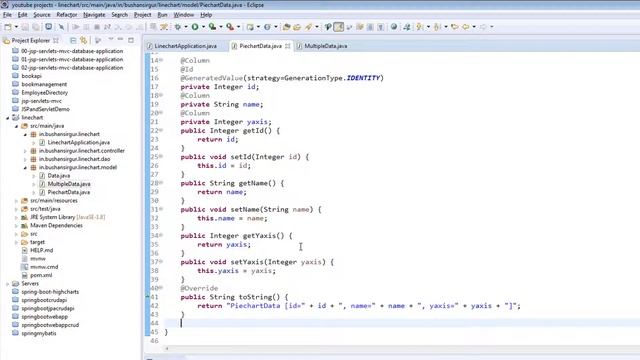Click the Resume debug toolbar icon
The width and height of the screenshot is (640, 360).
pyautogui.click(x=76, y=27)
